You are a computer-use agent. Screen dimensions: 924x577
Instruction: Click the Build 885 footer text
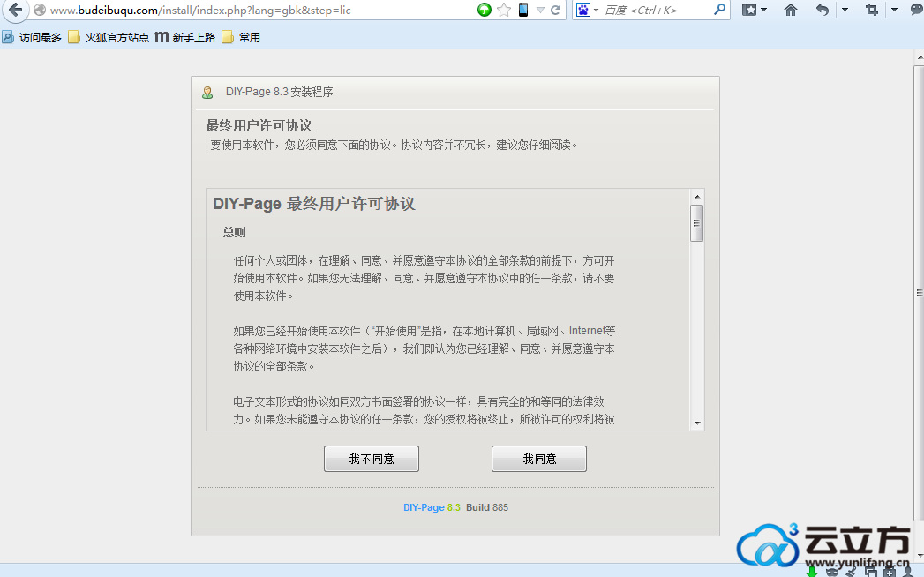coord(487,507)
